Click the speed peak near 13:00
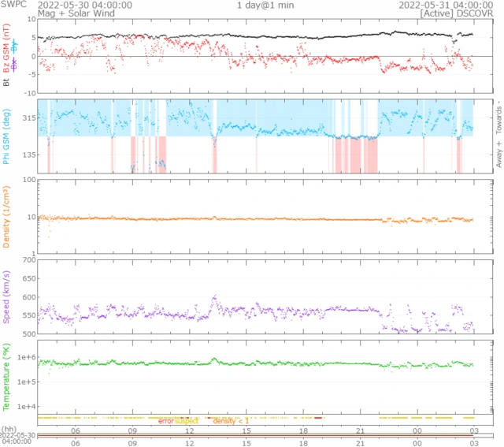This screenshot has height=447, width=504. click(x=214, y=297)
